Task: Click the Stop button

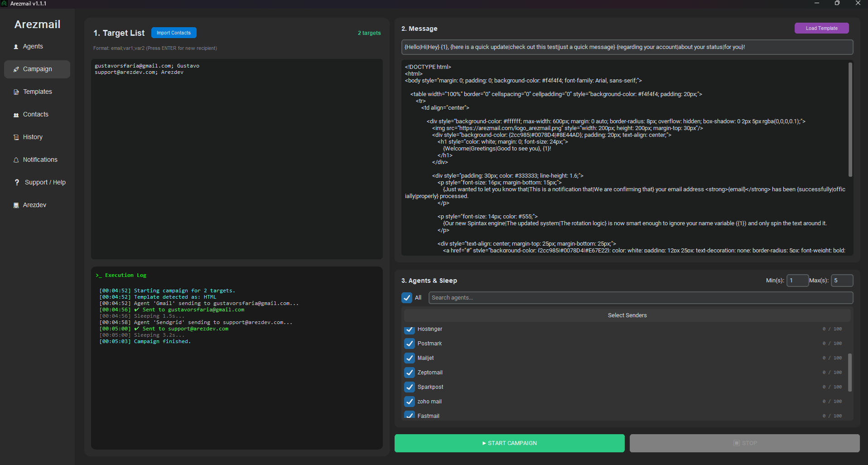Action: (744, 443)
